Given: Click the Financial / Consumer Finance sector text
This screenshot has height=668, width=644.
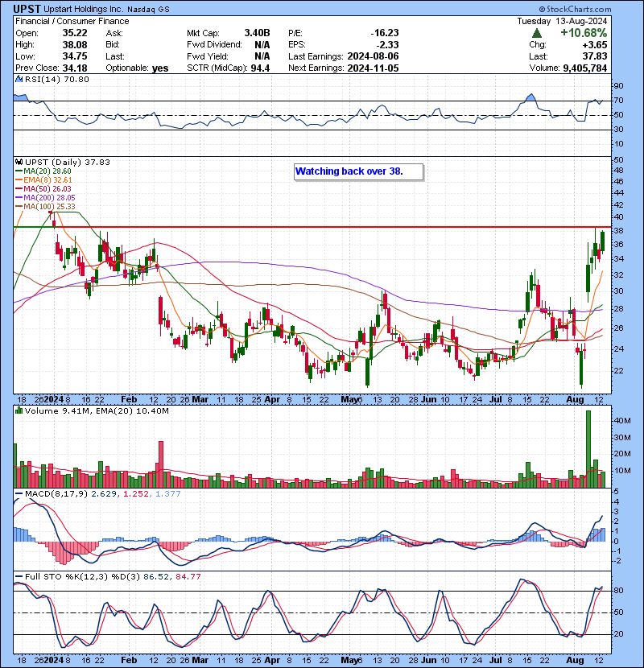Looking at the screenshot, I should pyautogui.click(x=72, y=21).
